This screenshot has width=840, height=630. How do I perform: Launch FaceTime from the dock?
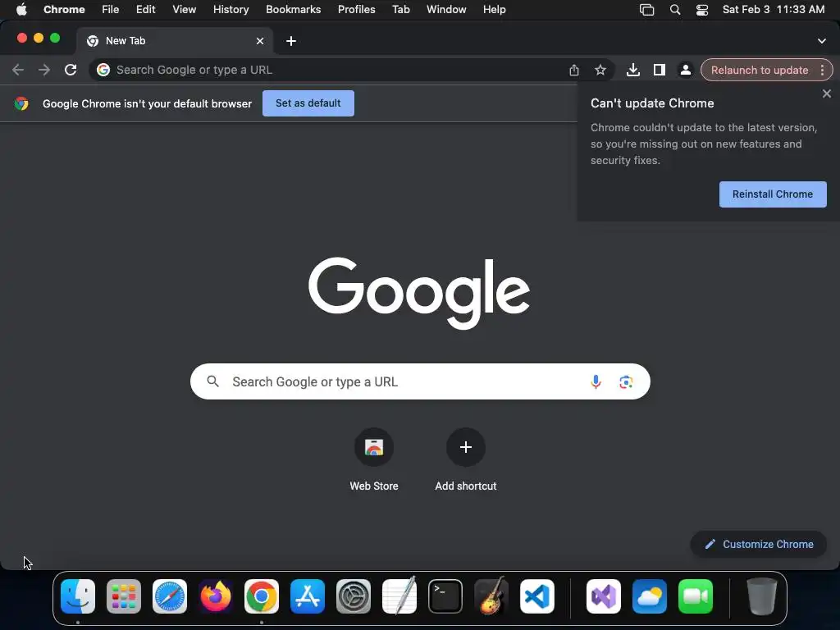(696, 596)
